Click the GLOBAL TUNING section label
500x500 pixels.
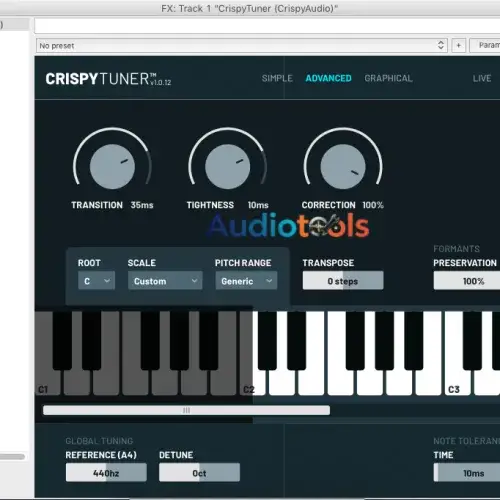(99, 441)
